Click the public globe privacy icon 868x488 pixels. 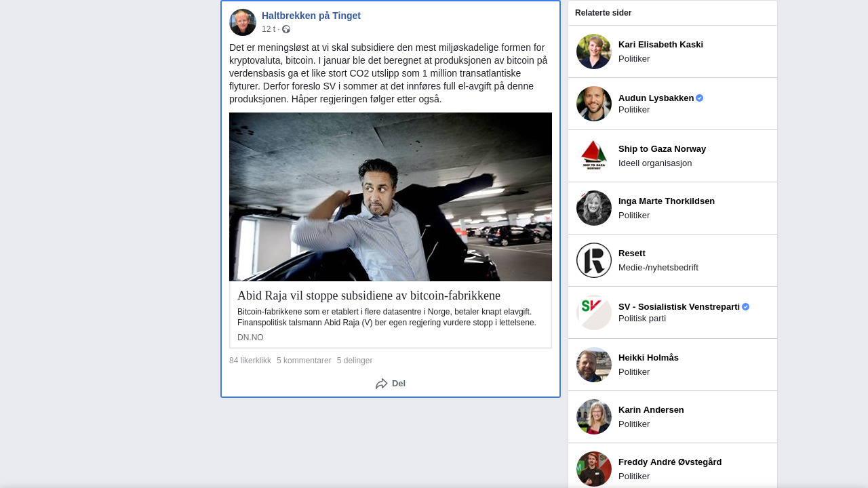click(x=286, y=29)
